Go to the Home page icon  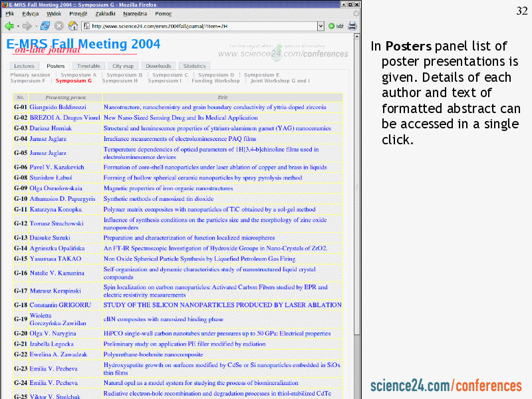[x=72, y=26]
